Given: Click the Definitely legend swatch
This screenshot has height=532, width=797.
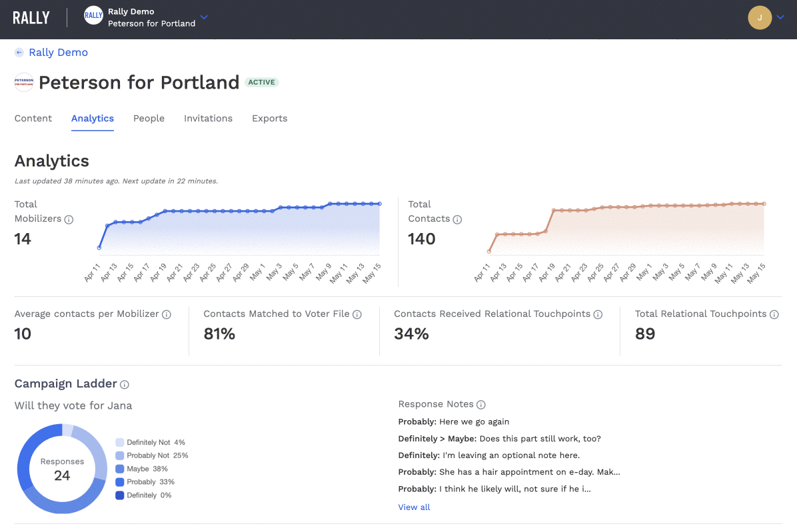Looking at the screenshot, I should tap(120, 495).
